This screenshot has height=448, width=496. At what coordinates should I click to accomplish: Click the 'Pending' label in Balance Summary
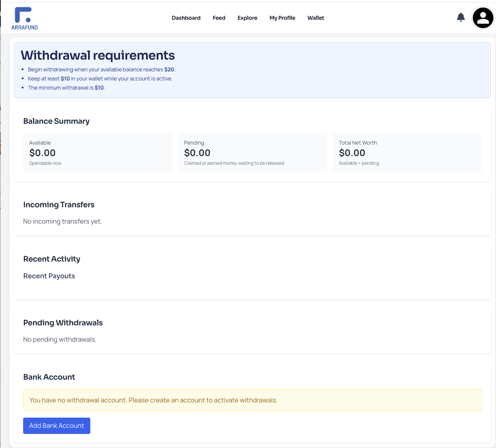pyautogui.click(x=194, y=143)
